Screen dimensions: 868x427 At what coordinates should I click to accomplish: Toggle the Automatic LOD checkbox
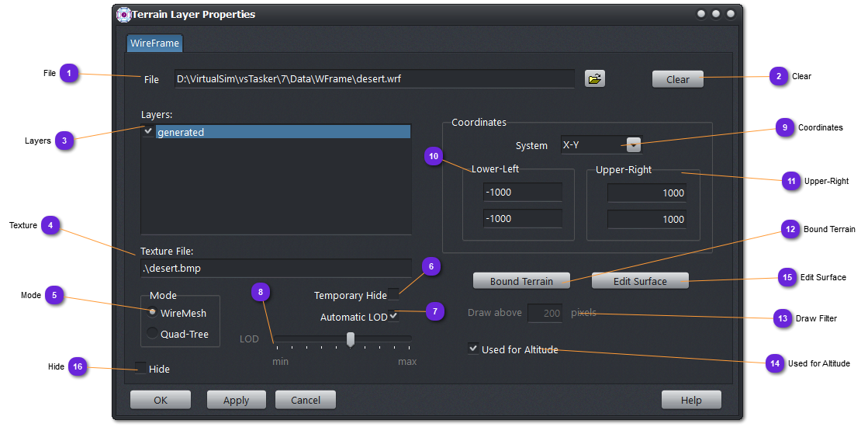[x=394, y=317]
